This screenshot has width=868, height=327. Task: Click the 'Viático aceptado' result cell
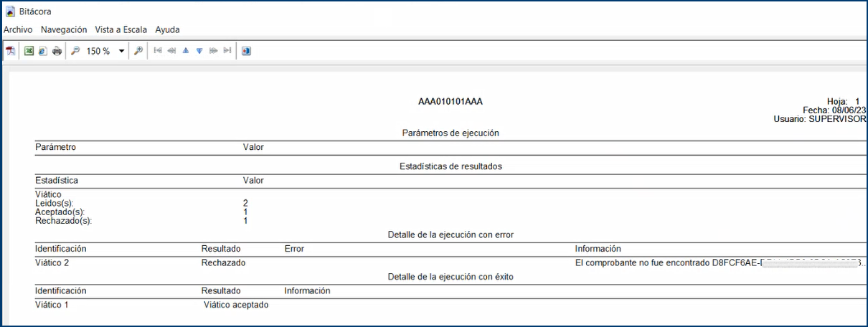tap(236, 305)
